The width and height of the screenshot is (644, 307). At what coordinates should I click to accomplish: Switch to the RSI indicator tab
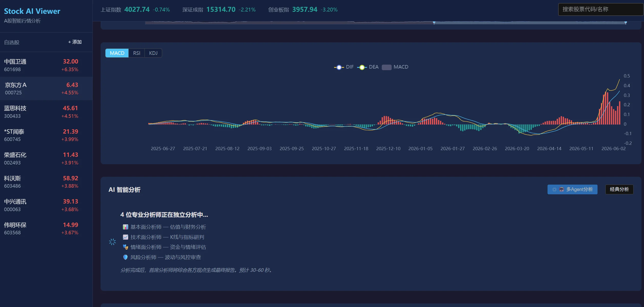(137, 53)
